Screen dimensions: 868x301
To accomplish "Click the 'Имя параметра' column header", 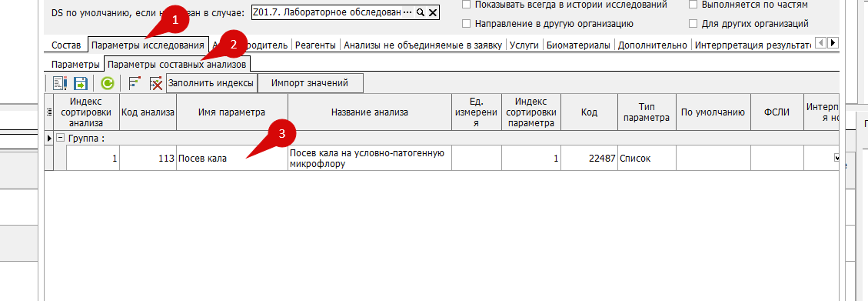I will coord(232,112).
